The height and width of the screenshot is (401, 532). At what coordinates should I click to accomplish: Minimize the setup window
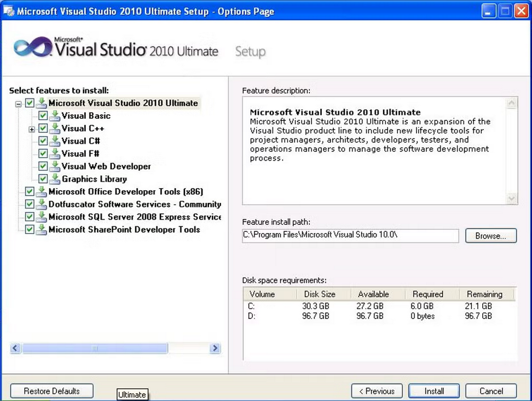[489, 11]
